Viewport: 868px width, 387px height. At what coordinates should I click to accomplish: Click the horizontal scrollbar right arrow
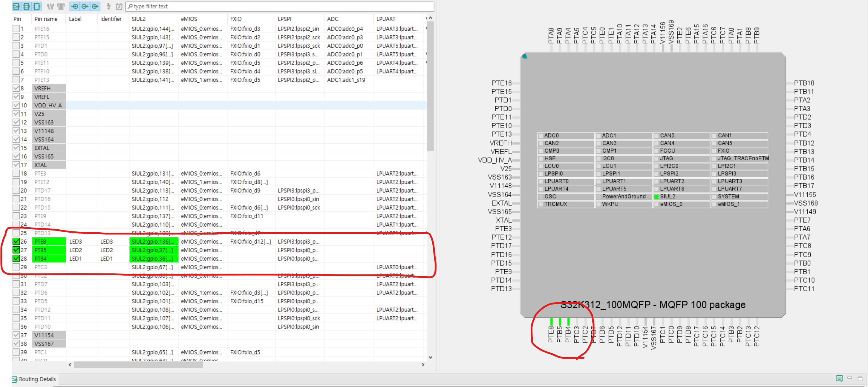[x=423, y=364]
